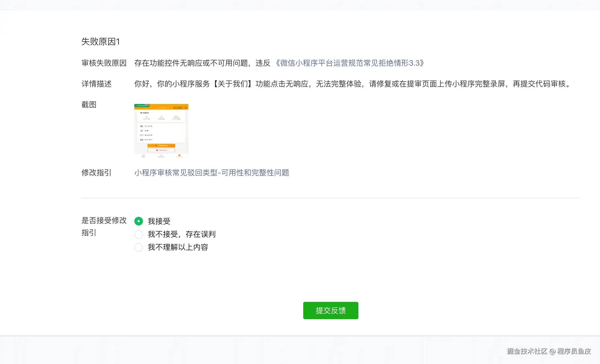Click middle learning center tab in thumbnail
The width and height of the screenshot is (600, 364).
pos(161,156)
